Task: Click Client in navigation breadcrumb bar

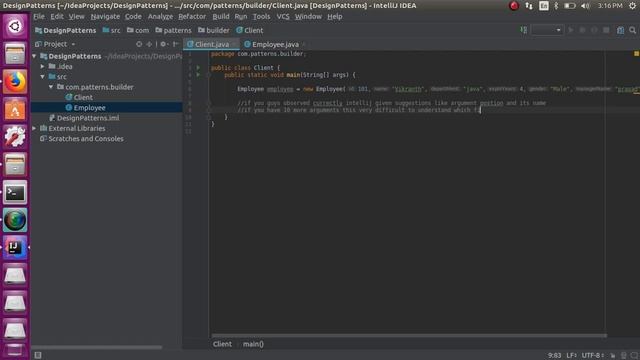Action: tap(250, 31)
